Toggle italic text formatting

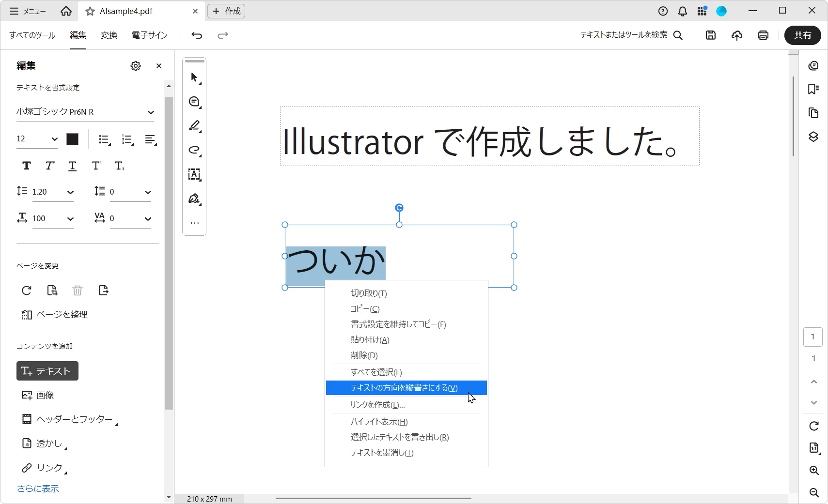coord(49,166)
